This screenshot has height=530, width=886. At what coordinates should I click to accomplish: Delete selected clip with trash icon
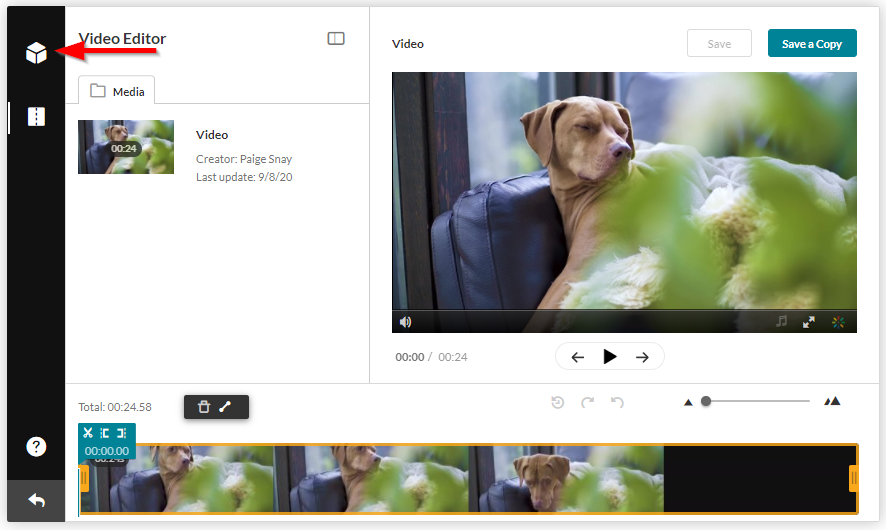coord(204,407)
